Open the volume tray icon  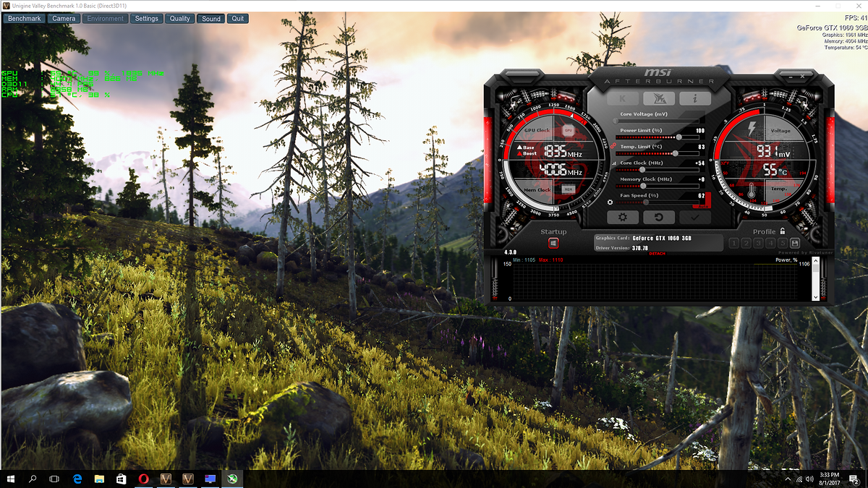pyautogui.click(x=810, y=479)
